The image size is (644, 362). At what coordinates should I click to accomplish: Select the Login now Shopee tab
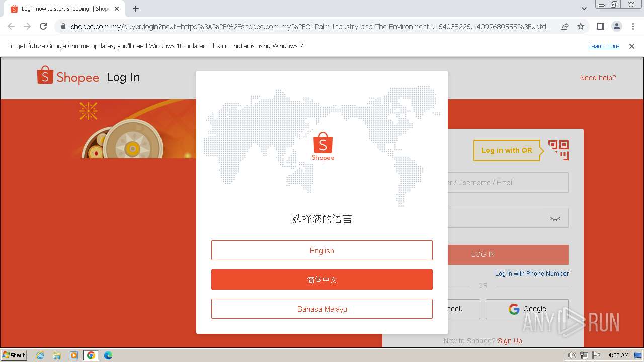(65, 9)
